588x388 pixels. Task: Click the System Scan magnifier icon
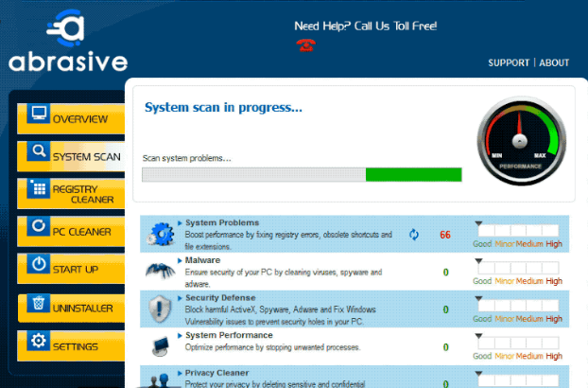[39, 150]
